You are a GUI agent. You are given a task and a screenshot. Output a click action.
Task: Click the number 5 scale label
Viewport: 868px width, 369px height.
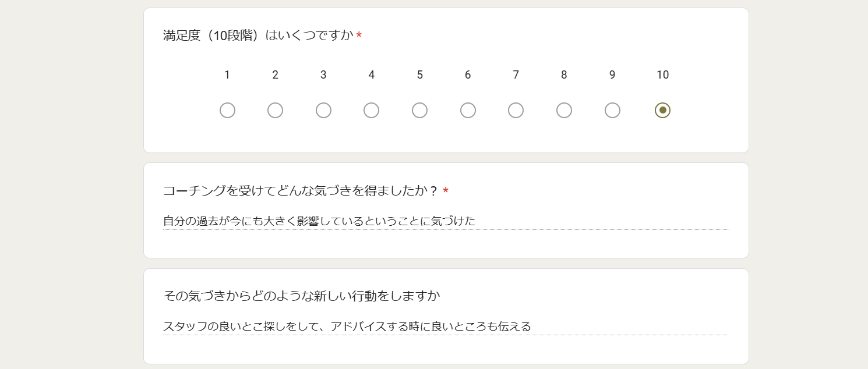pyautogui.click(x=419, y=75)
